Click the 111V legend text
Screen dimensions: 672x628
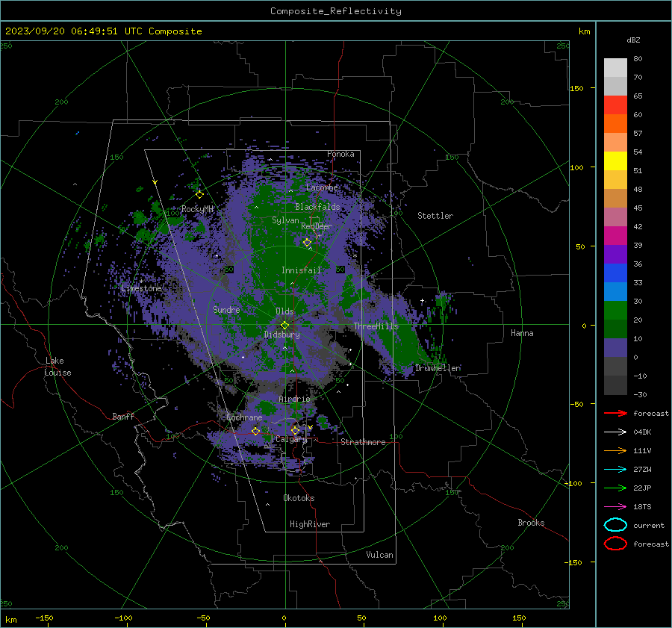pos(642,450)
